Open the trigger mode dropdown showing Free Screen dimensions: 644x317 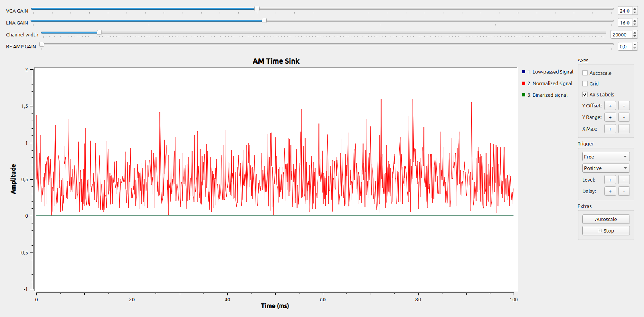606,156
